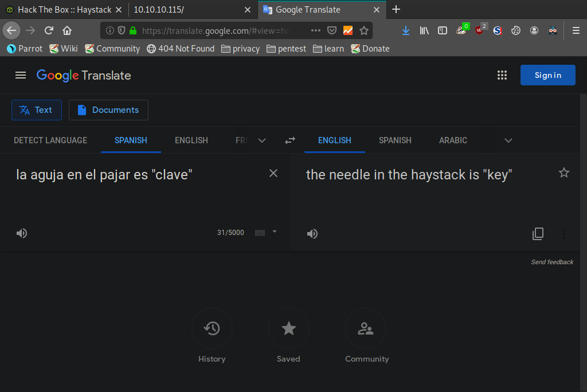Listen to the Spanish source text
The height and width of the screenshot is (392, 587).
click(22, 233)
